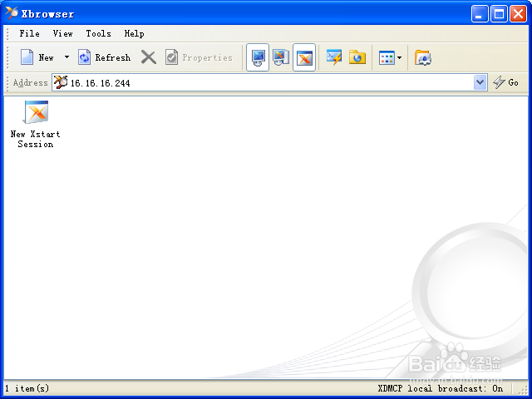The height and width of the screenshot is (399, 532).
Task: Expand the New button dropdown arrow
Action: 66,57
